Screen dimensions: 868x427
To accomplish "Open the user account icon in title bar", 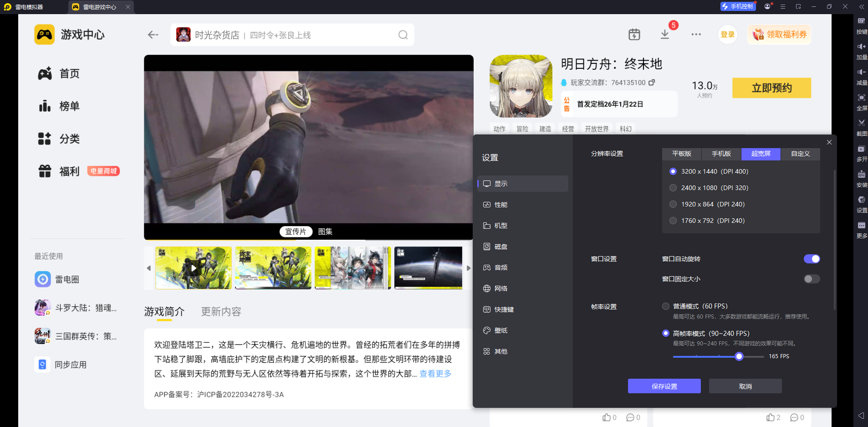I will click(768, 6).
